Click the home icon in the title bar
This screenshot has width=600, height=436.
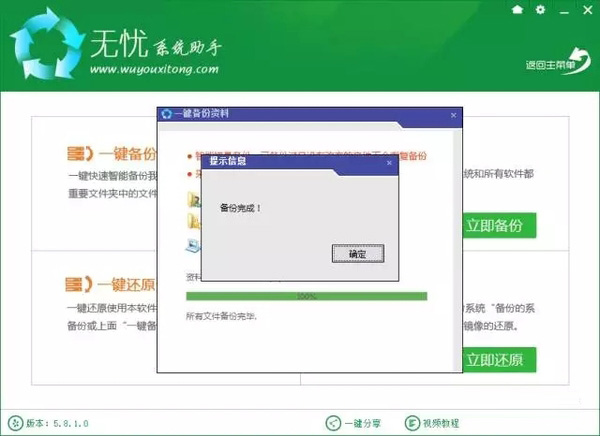pyautogui.click(x=517, y=9)
